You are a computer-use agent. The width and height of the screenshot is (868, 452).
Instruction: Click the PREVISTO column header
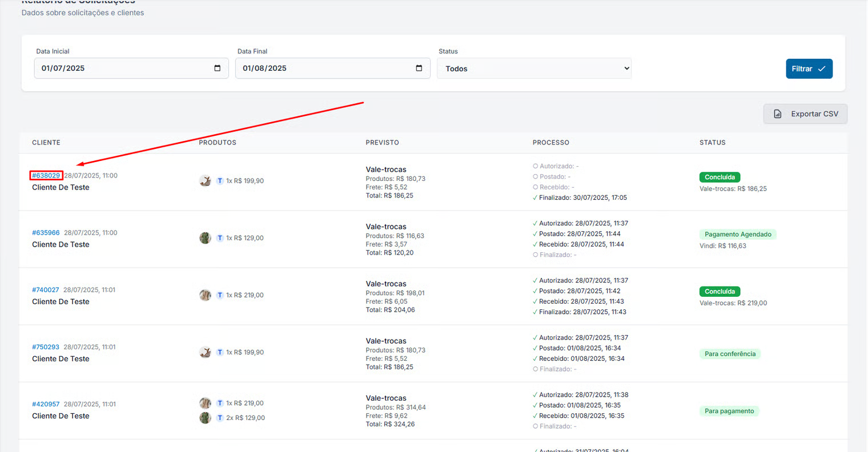tap(383, 143)
